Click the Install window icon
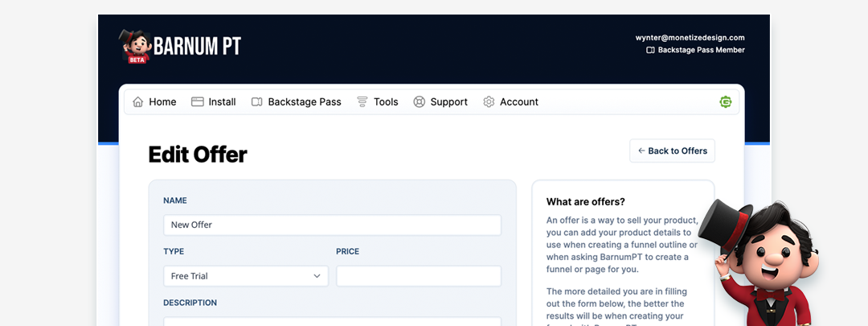Screen dimensions: 868x326 (x=198, y=102)
